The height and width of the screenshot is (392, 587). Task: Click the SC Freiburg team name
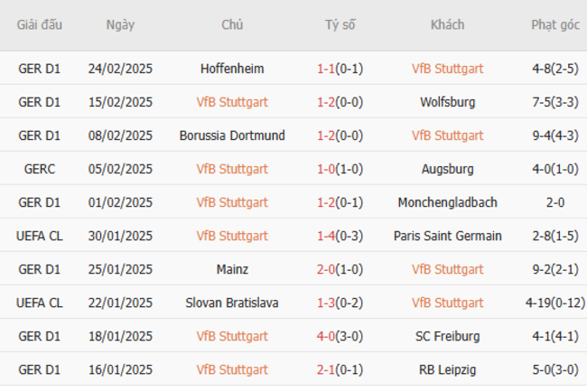(x=447, y=336)
